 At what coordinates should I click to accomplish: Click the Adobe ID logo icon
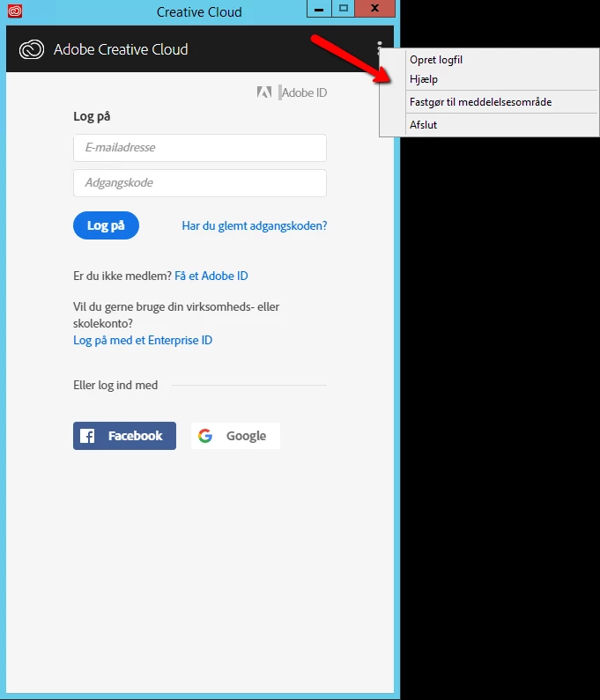[264, 92]
